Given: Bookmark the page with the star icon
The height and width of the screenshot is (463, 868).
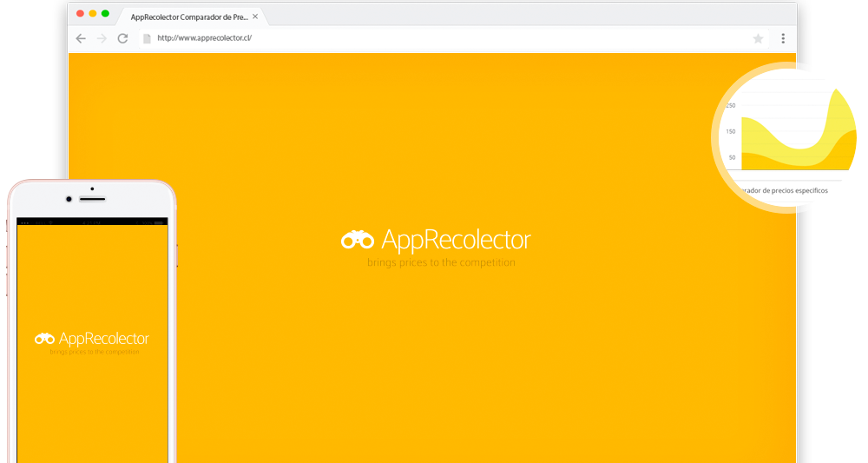Looking at the screenshot, I should pyautogui.click(x=758, y=38).
